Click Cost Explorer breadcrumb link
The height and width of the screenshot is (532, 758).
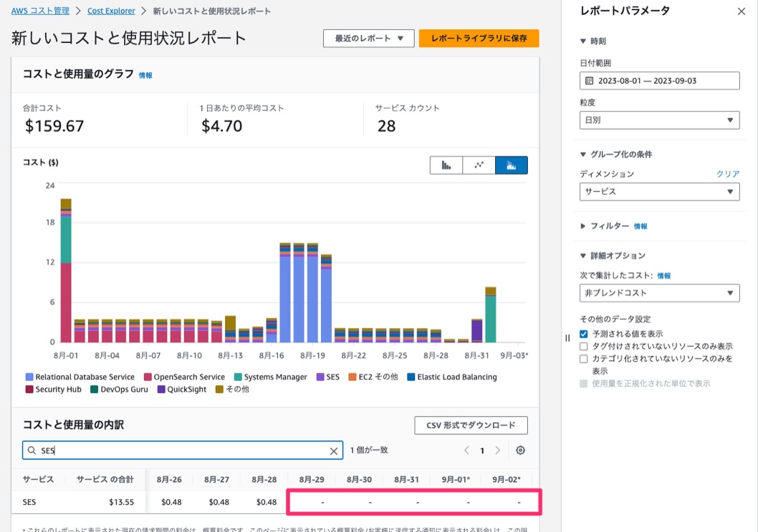110,11
